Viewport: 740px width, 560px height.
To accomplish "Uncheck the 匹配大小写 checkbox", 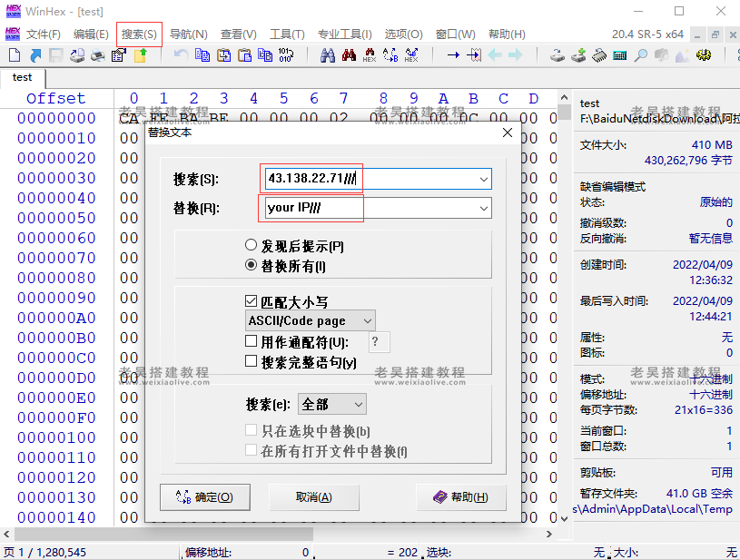I will tap(252, 300).
